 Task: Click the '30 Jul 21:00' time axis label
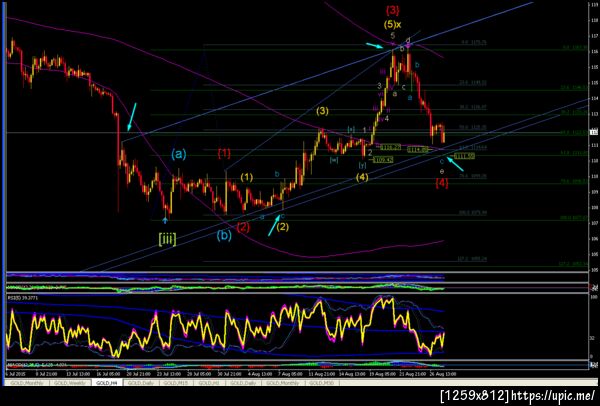click(231, 373)
